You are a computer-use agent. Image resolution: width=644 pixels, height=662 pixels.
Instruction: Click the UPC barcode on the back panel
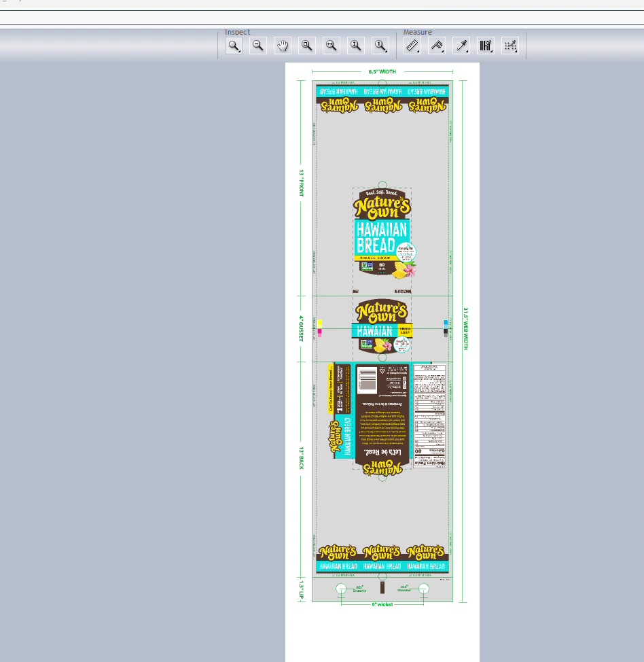coord(367,379)
